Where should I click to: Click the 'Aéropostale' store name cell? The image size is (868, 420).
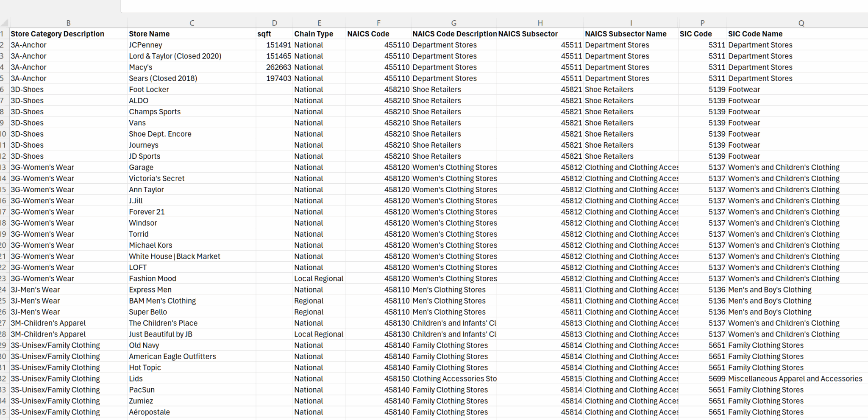(x=149, y=412)
